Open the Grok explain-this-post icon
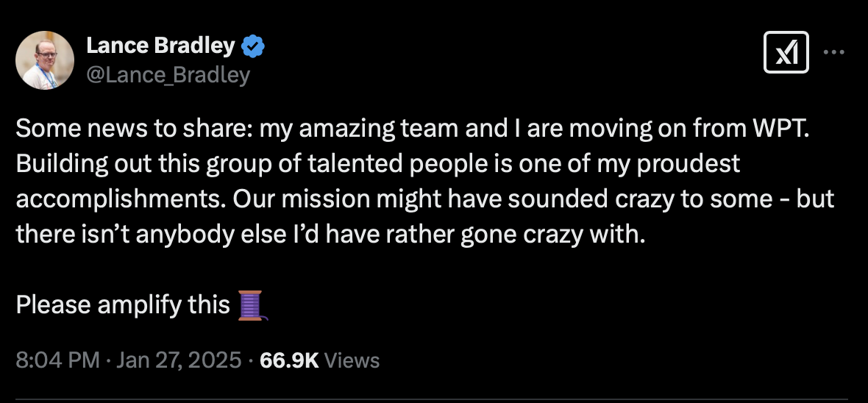The image size is (868, 403). [786, 53]
